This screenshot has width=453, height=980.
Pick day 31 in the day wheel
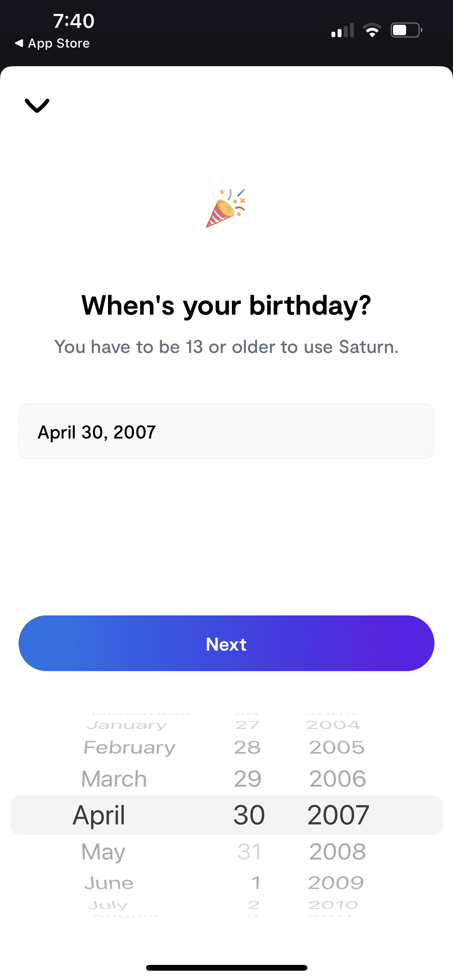point(249,851)
